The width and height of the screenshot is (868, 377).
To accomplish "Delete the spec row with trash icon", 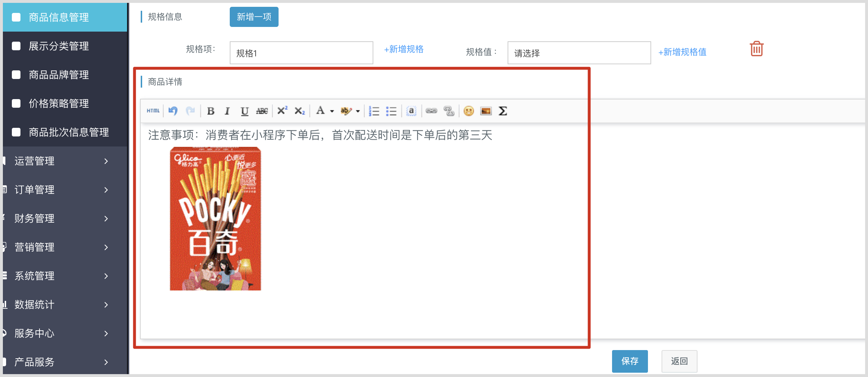I will coord(757,49).
